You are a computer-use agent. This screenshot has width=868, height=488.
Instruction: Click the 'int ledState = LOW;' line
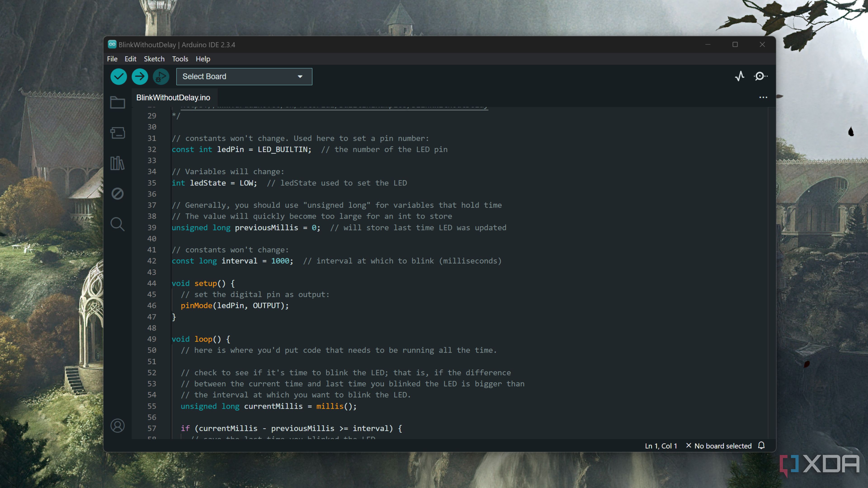pos(214,183)
